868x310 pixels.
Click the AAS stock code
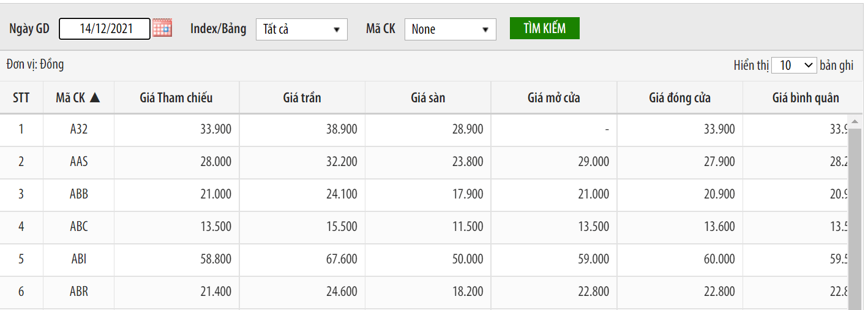tap(78, 162)
